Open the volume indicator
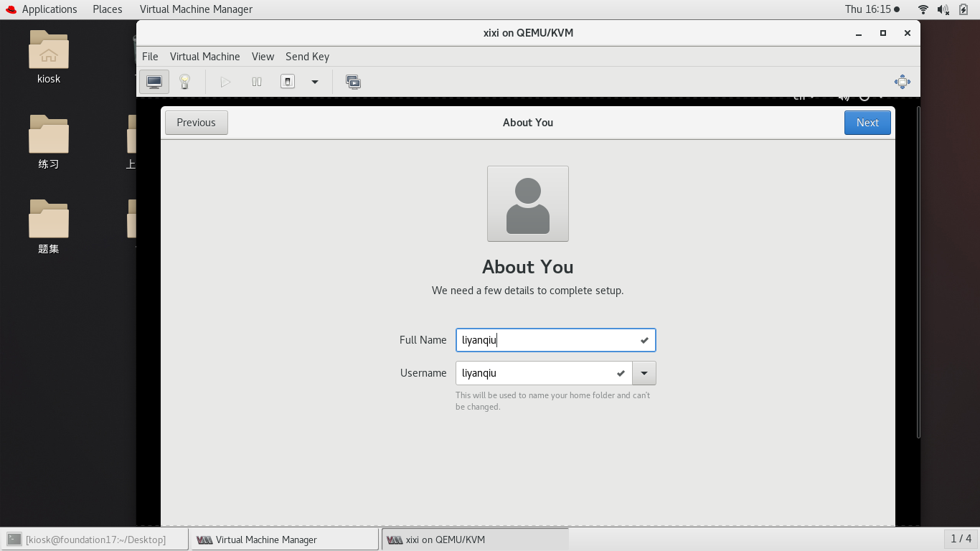Viewport: 980px width, 551px height. 943,9
